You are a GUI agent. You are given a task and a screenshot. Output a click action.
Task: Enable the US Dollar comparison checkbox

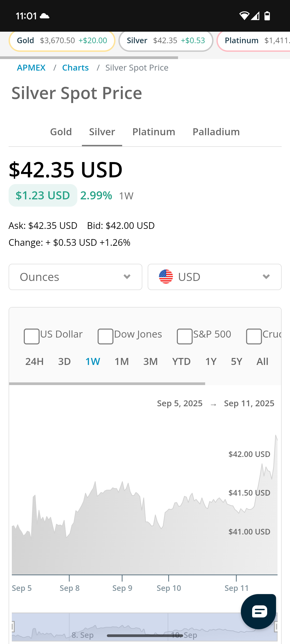coord(32,336)
